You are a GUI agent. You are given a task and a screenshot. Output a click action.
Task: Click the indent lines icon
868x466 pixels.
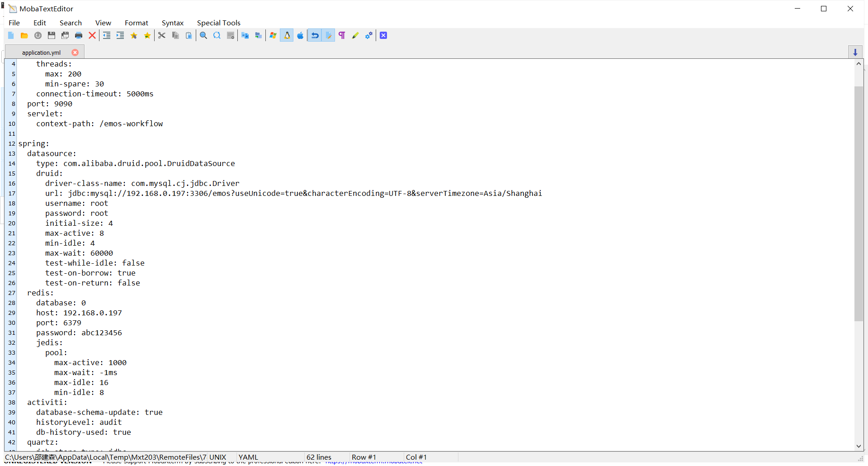point(120,35)
